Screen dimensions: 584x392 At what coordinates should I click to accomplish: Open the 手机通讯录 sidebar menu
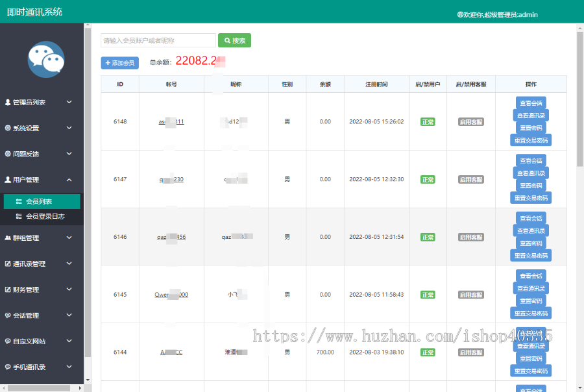click(29, 367)
